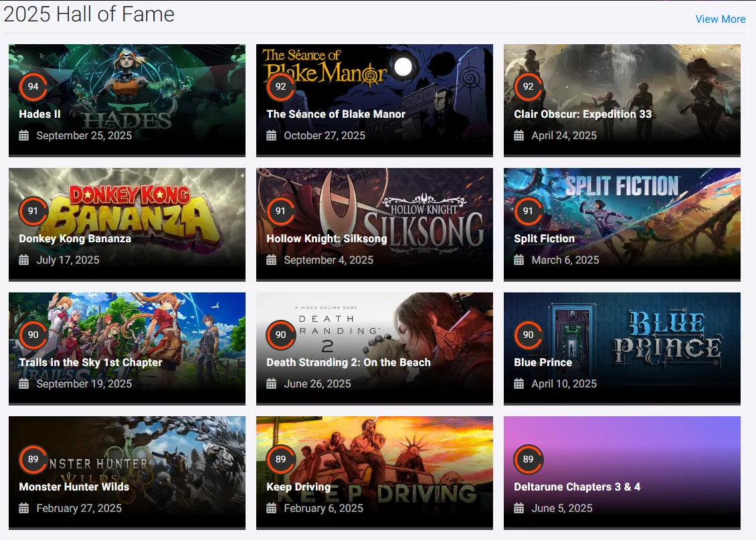Click the calendar icon beside April 24, 2025
This screenshot has height=540, width=756.
(x=518, y=136)
